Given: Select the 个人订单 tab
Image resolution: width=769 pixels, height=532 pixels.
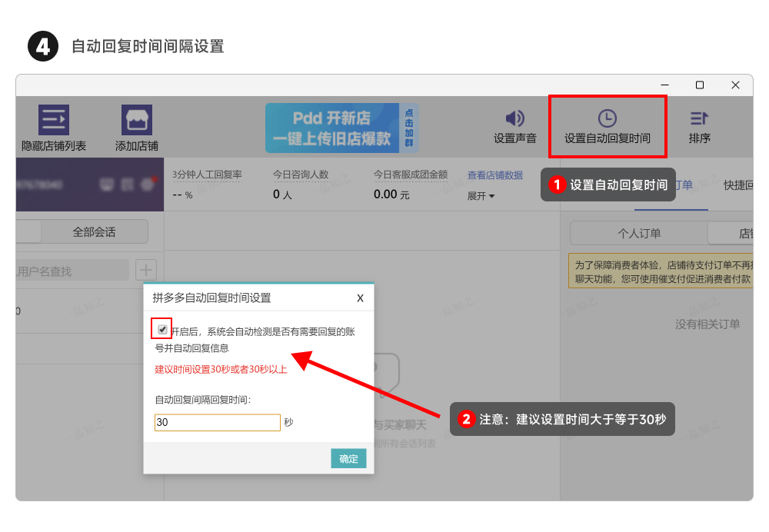Looking at the screenshot, I should [639, 234].
